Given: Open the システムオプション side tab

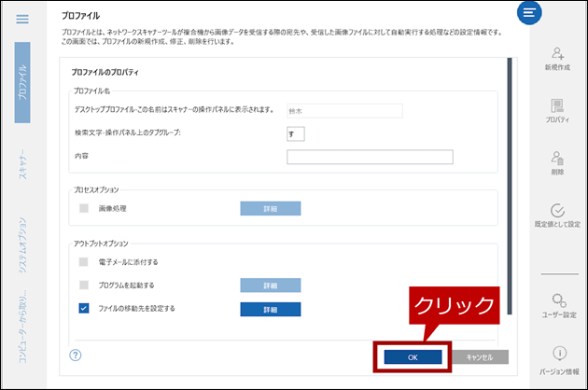Looking at the screenshot, I should (22, 244).
